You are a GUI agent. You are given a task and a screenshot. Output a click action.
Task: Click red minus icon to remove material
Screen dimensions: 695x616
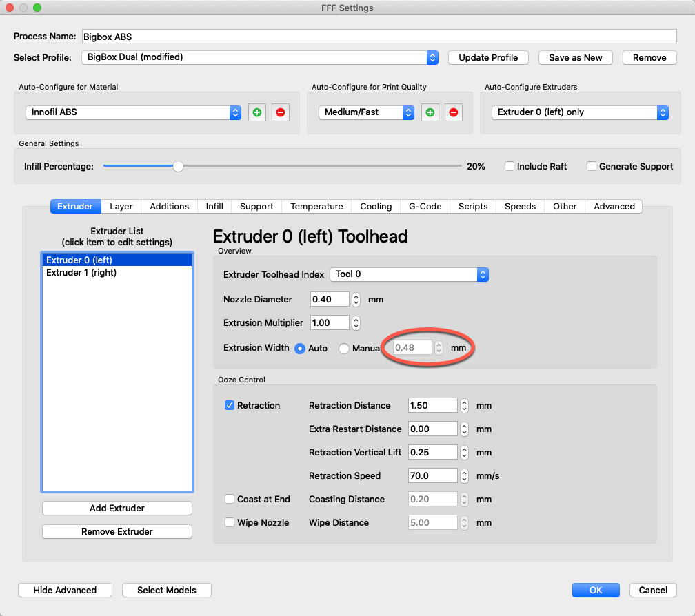point(281,112)
